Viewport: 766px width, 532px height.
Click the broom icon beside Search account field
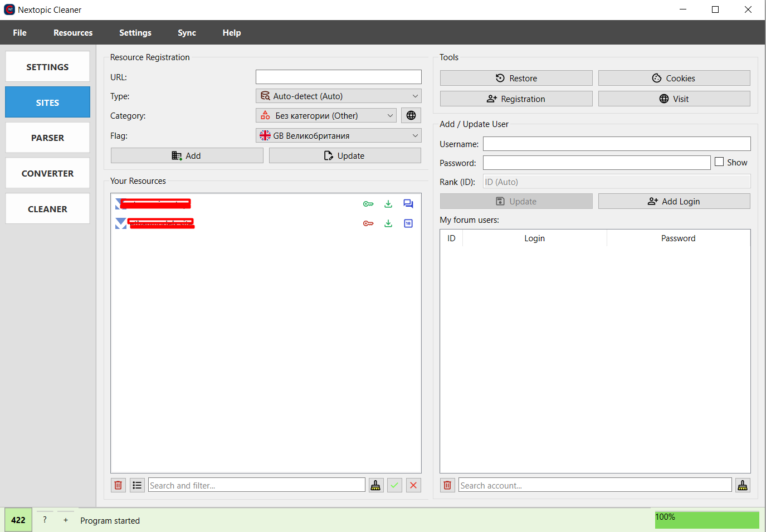pyautogui.click(x=743, y=485)
